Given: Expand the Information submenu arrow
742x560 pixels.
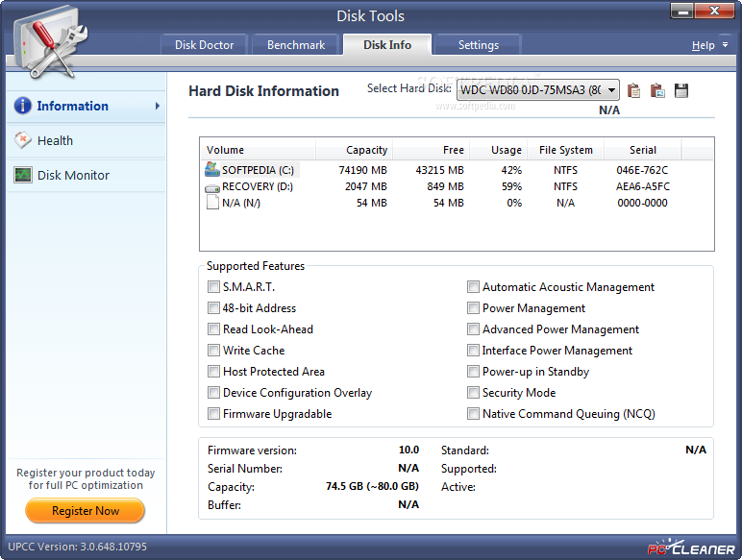Looking at the screenshot, I should click(x=157, y=106).
